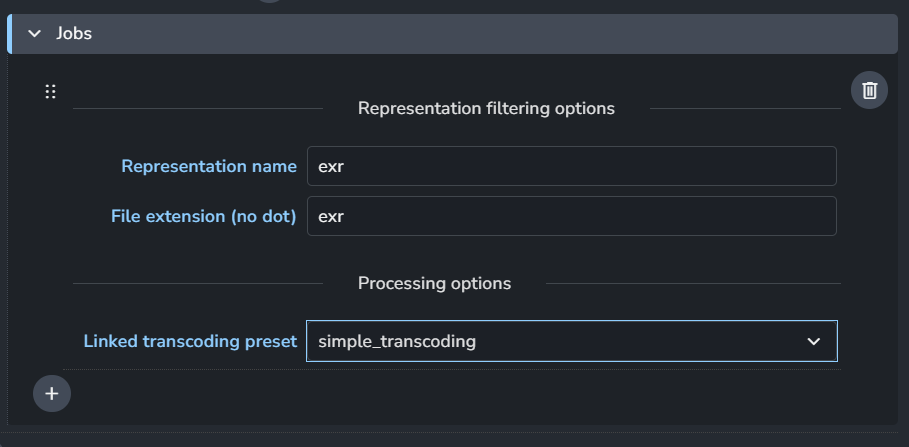The height and width of the screenshot is (447, 909).
Task: Select the Processing options heading
Action: click(x=434, y=284)
